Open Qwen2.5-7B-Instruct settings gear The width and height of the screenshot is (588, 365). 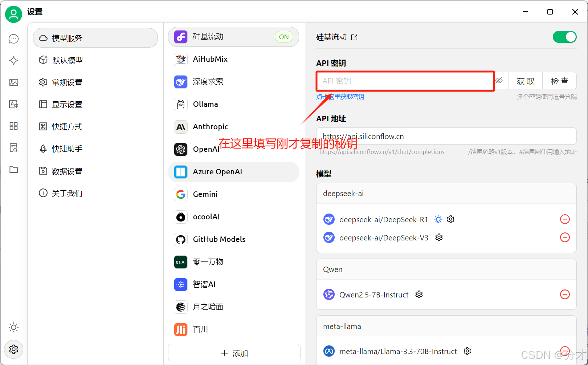419,295
